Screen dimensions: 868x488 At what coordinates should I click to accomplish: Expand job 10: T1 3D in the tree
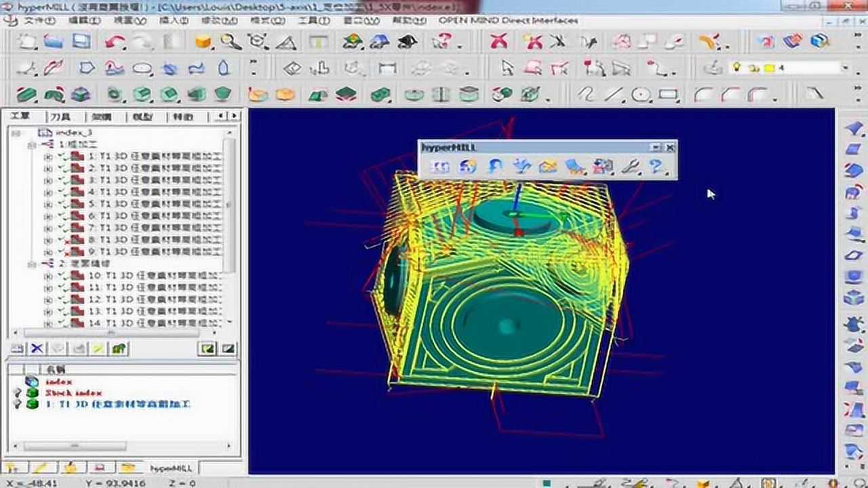click(x=47, y=276)
